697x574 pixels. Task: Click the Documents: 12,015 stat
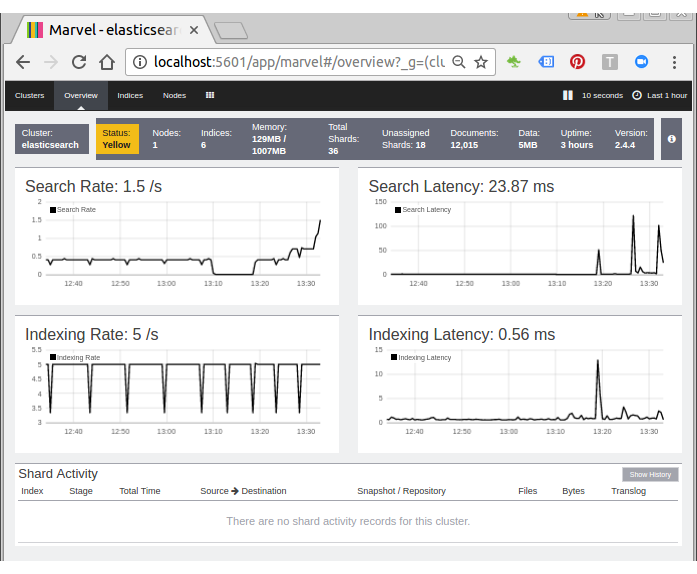pyautogui.click(x=474, y=139)
